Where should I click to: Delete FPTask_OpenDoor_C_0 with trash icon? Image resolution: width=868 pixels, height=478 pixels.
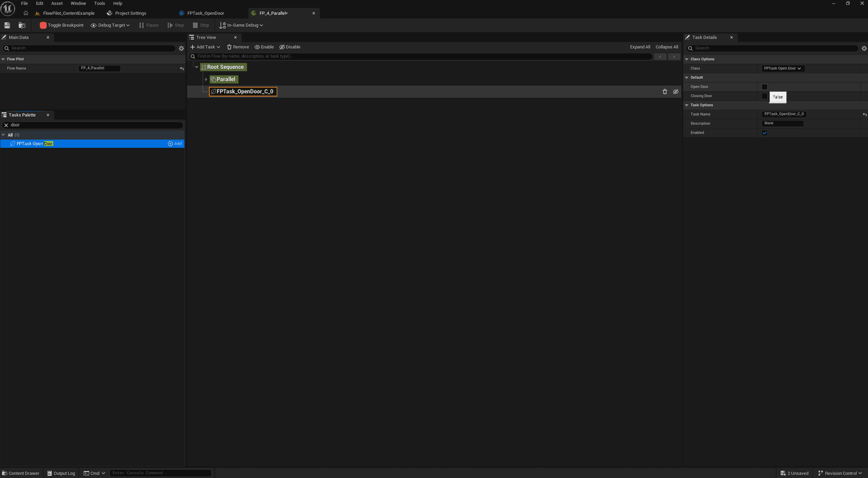coord(665,92)
